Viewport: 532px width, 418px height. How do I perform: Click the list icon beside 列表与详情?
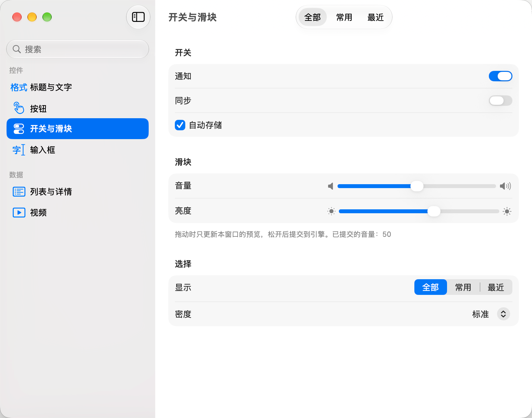pyautogui.click(x=19, y=192)
